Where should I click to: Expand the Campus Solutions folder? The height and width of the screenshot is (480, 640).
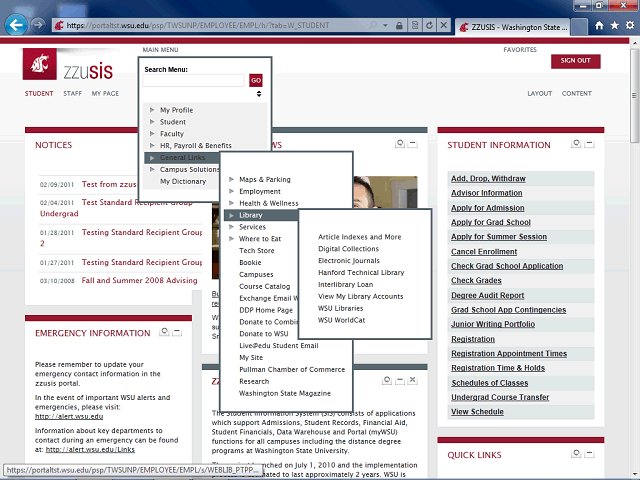tap(152, 169)
